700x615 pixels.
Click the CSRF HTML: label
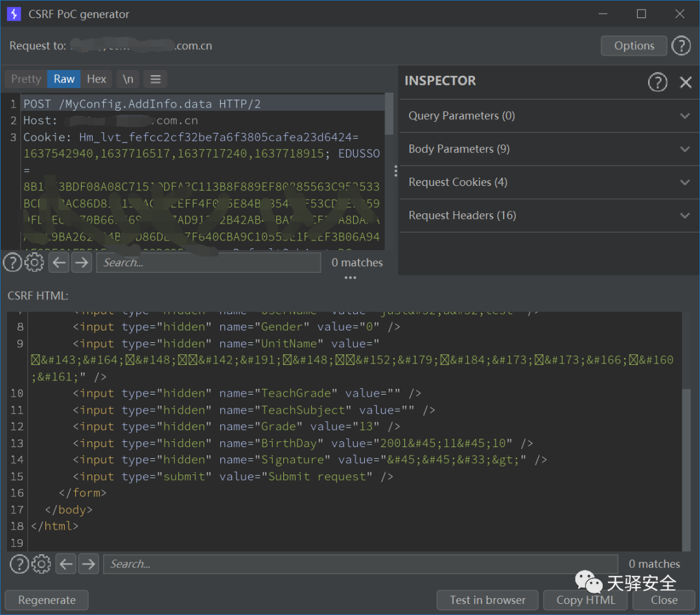pos(38,296)
